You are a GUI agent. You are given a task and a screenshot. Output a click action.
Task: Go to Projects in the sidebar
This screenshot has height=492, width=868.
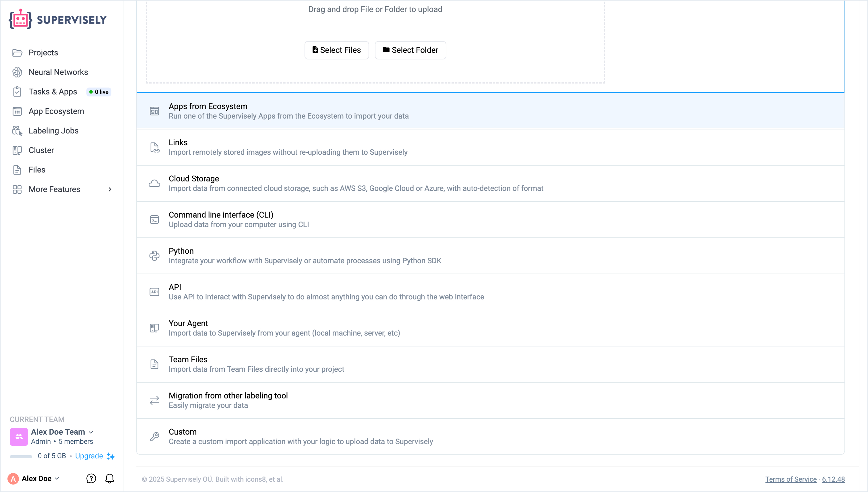[x=43, y=53]
